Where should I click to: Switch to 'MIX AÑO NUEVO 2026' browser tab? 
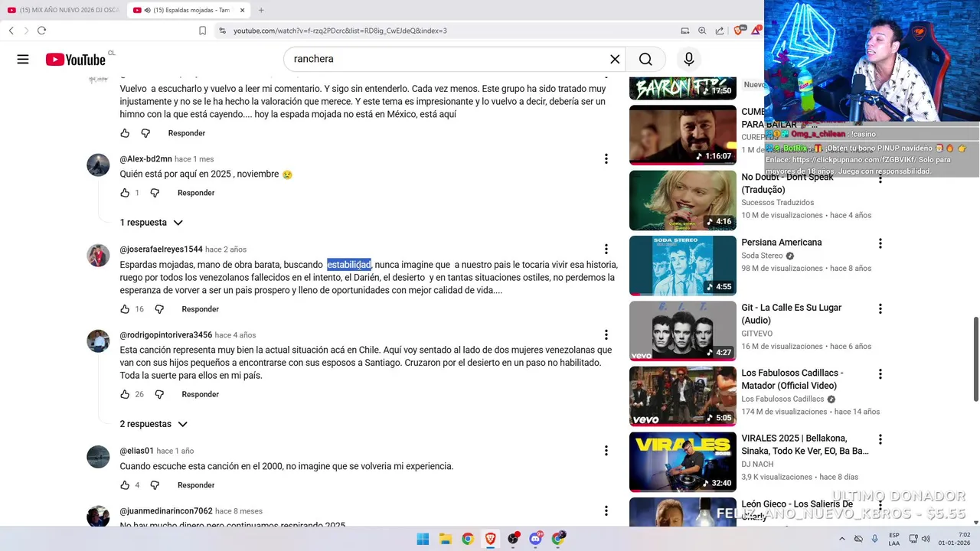tap(63, 10)
